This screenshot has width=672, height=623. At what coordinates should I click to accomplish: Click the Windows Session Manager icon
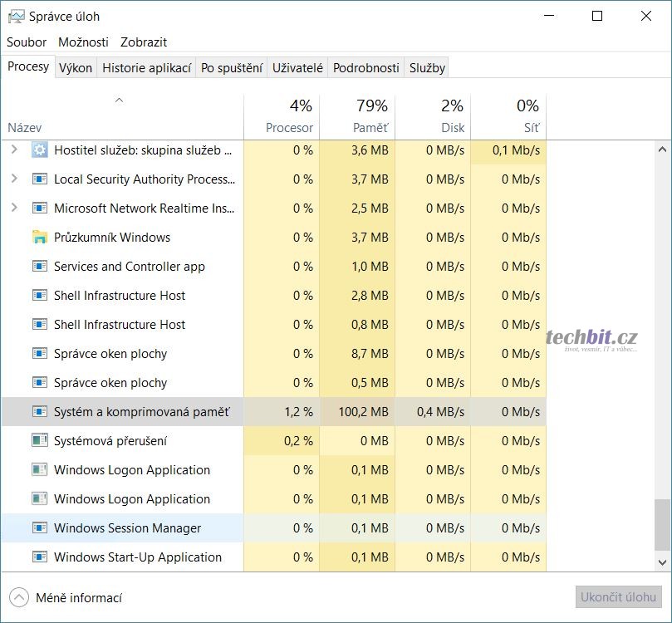(40, 527)
